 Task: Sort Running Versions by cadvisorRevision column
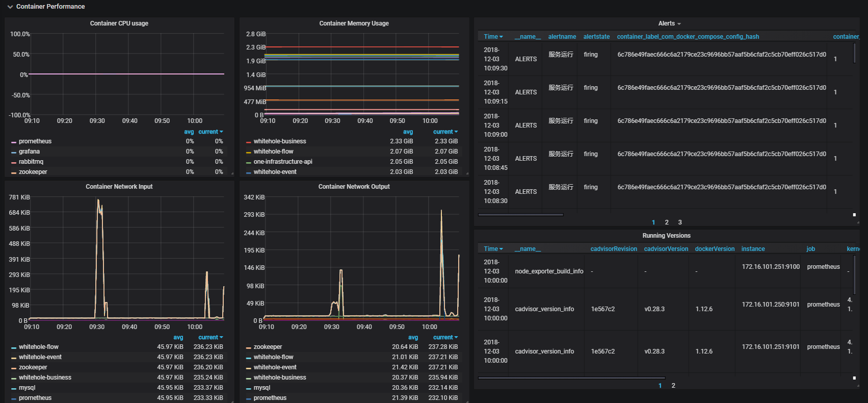(x=614, y=249)
